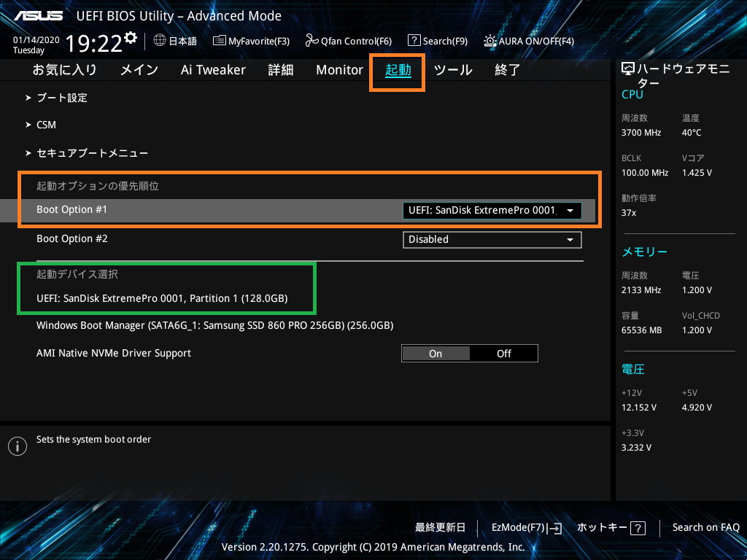Click the ホットキー question mark icon
This screenshot has height=560, width=747.
tap(638, 528)
